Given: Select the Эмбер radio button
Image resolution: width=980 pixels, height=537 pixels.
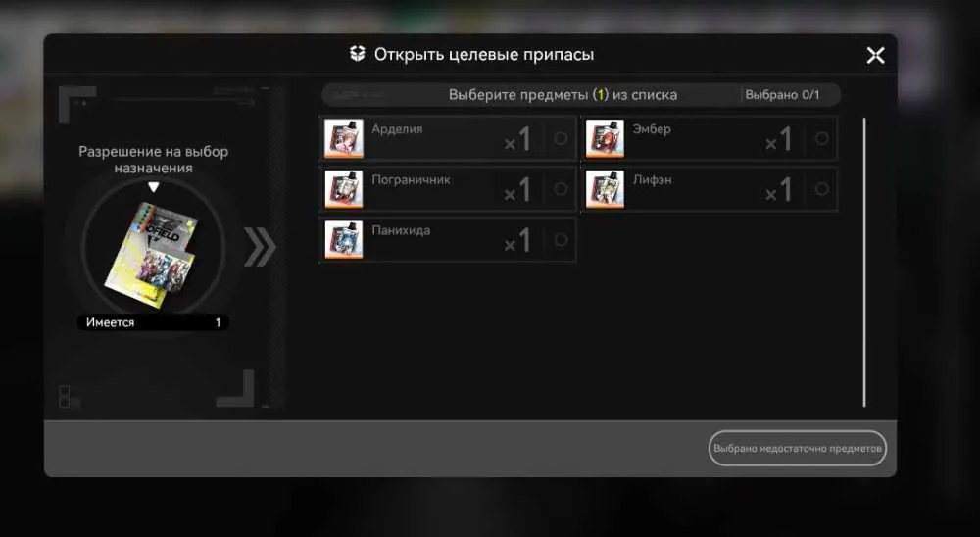Looking at the screenshot, I should pos(822,138).
